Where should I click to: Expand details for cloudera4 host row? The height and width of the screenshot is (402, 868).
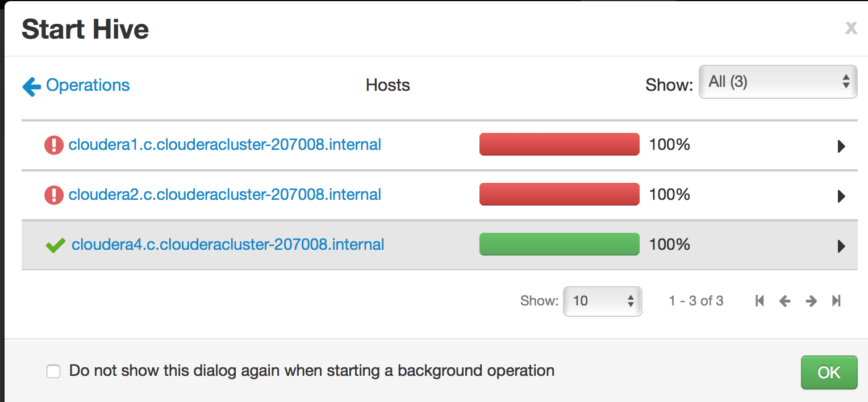840,245
